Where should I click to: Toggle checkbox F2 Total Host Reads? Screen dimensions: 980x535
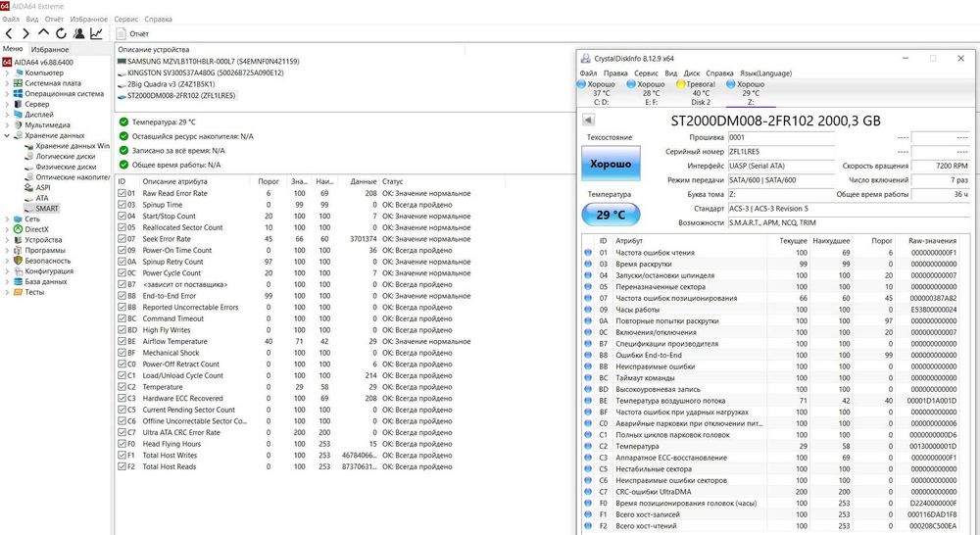coord(122,466)
